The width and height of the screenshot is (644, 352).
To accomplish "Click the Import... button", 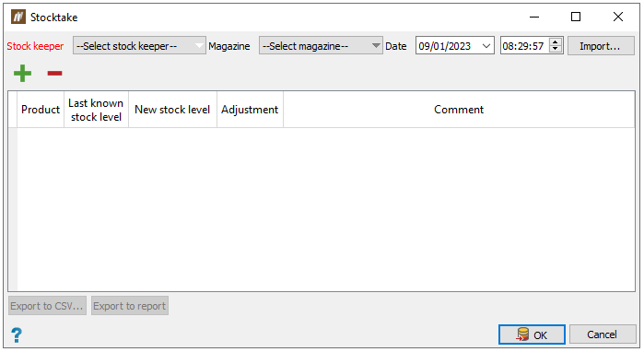I will (x=601, y=45).
